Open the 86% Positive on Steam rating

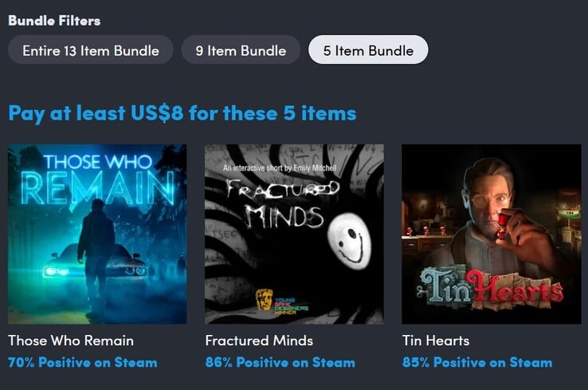coord(280,363)
